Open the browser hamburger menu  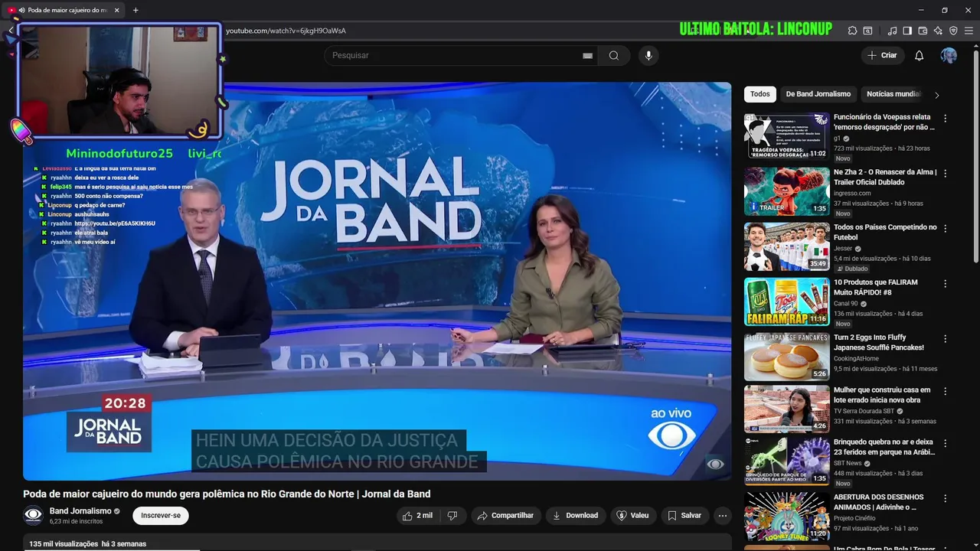tap(969, 31)
